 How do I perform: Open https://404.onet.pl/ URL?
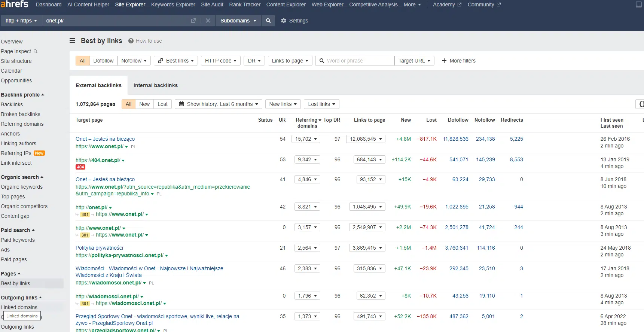(98, 160)
